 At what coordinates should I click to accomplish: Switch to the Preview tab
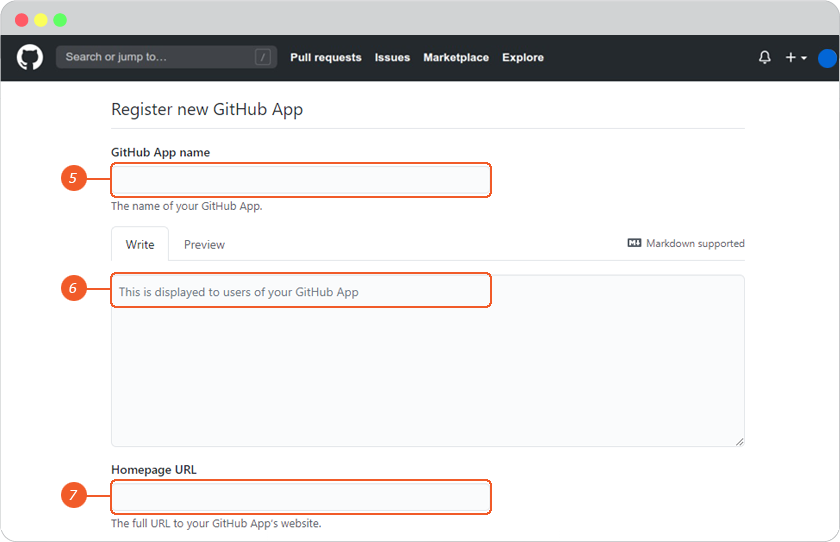tap(204, 245)
